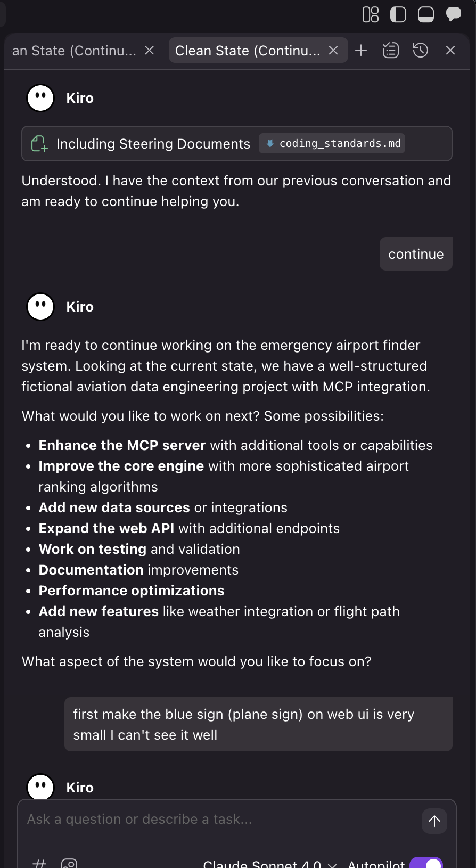
Task: Start a new chat with the plus button
Action: pos(361,50)
